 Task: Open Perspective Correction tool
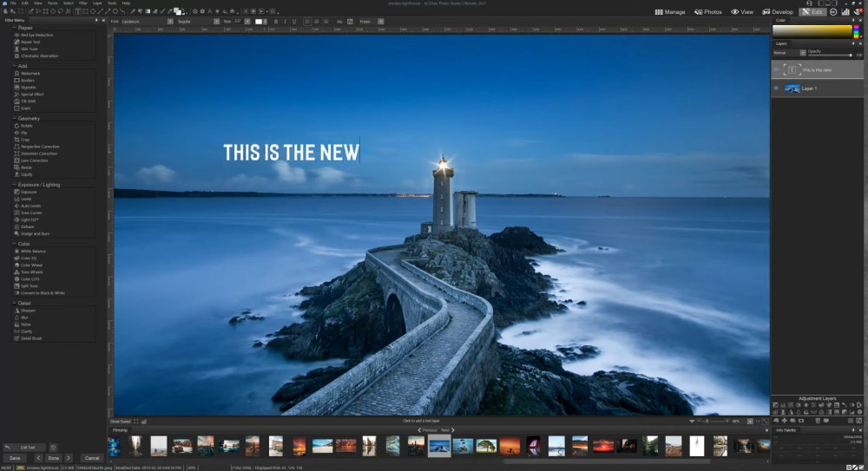coord(36,147)
